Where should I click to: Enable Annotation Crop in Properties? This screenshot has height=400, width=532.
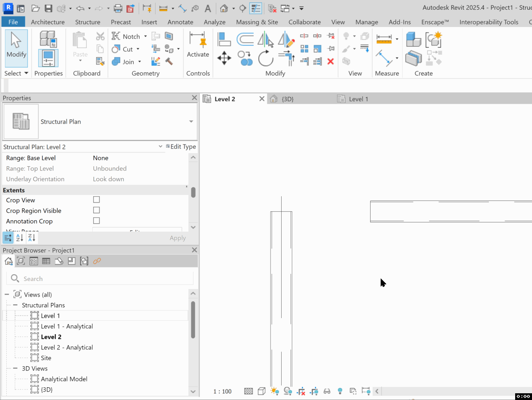pyautogui.click(x=96, y=221)
